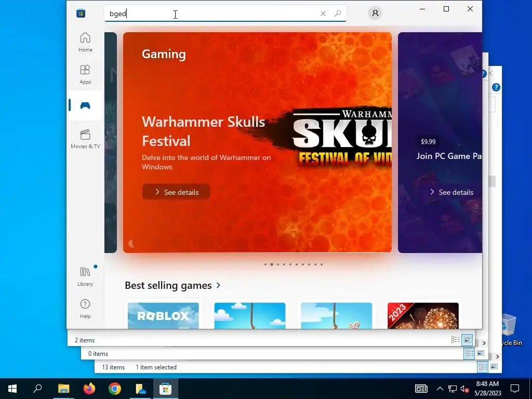Open the clock showing 8:48 AM

pos(487,389)
